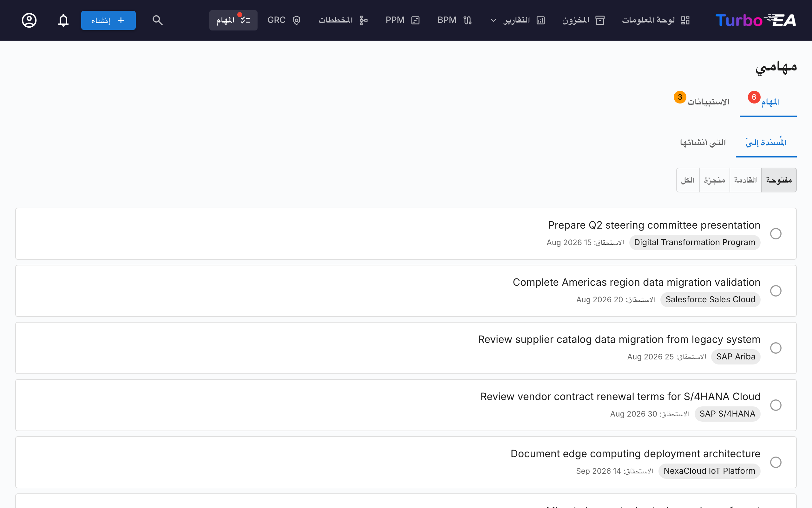This screenshot has height=508, width=812.
Task: Filter tasks by مفتوحة open
Action: [779, 180]
